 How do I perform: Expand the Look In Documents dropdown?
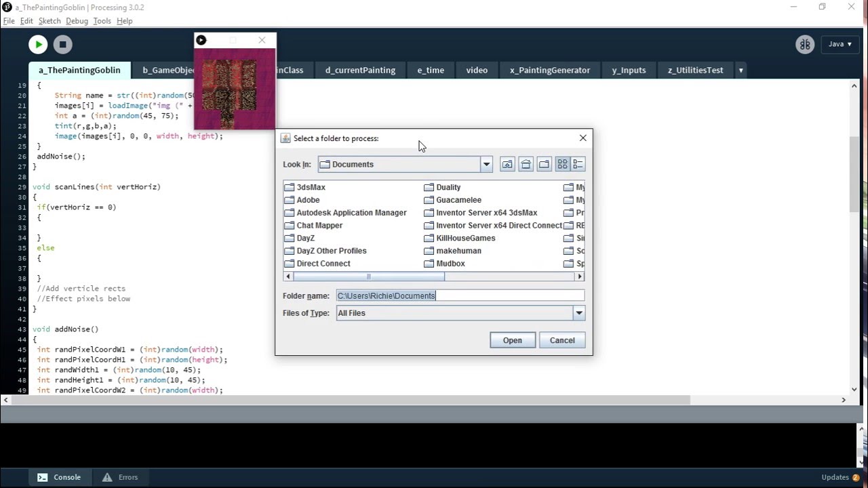(486, 164)
